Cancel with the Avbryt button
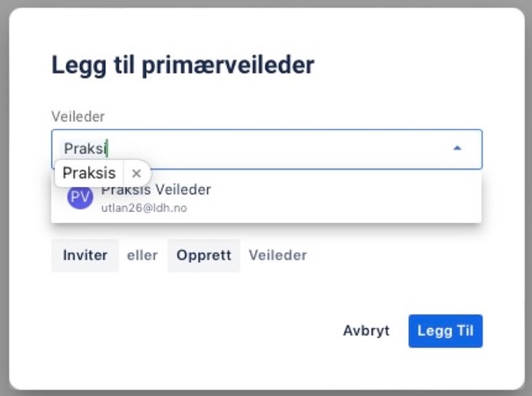 (366, 331)
